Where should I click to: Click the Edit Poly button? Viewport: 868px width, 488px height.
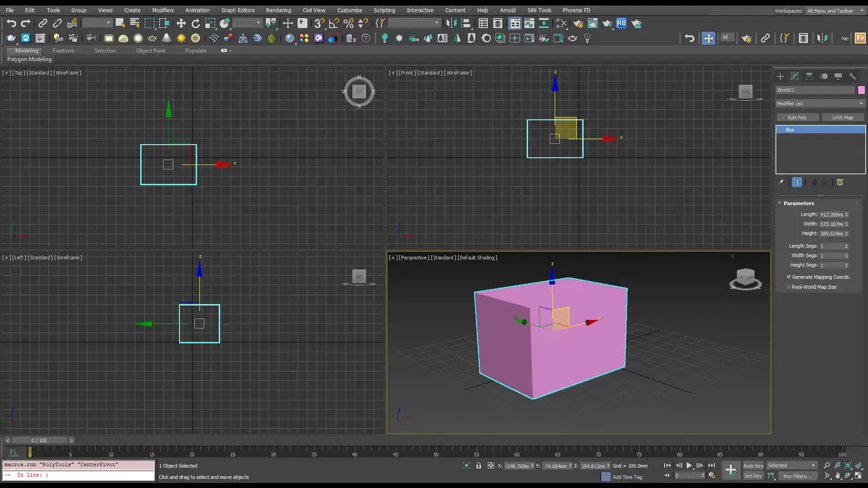tap(797, 117)
